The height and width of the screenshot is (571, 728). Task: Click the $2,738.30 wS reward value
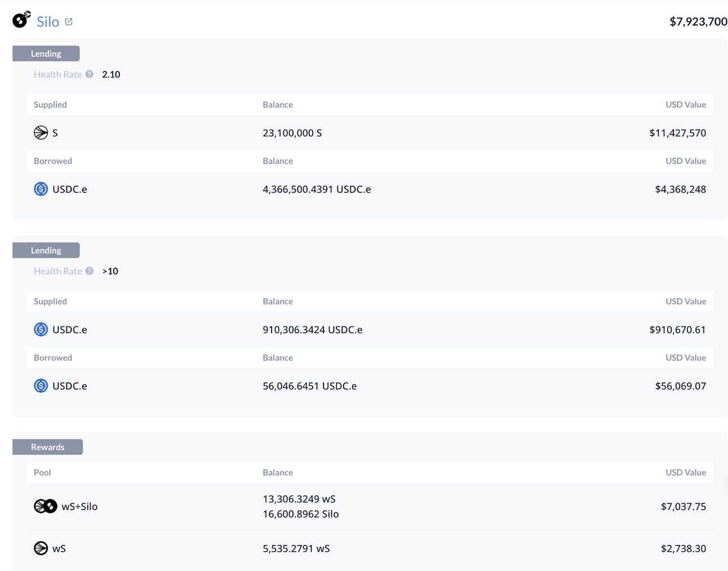pyautogui.click(x=683, y=548)
